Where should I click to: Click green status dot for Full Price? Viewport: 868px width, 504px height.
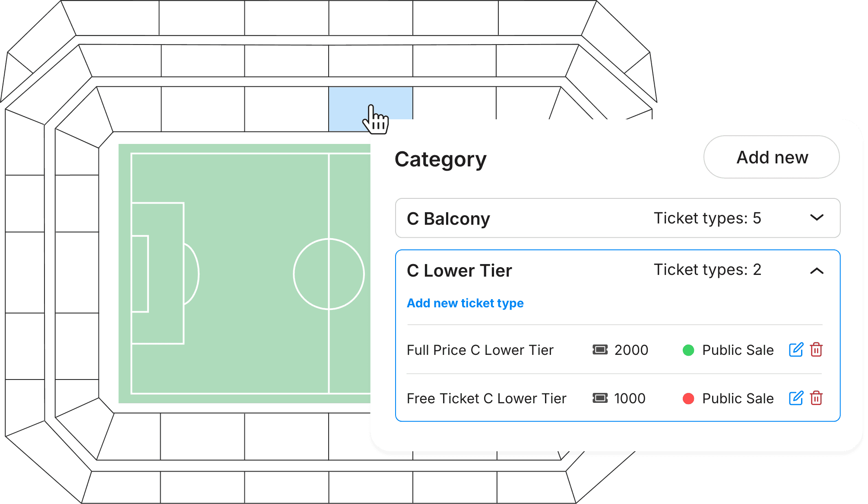pos(688,350)
